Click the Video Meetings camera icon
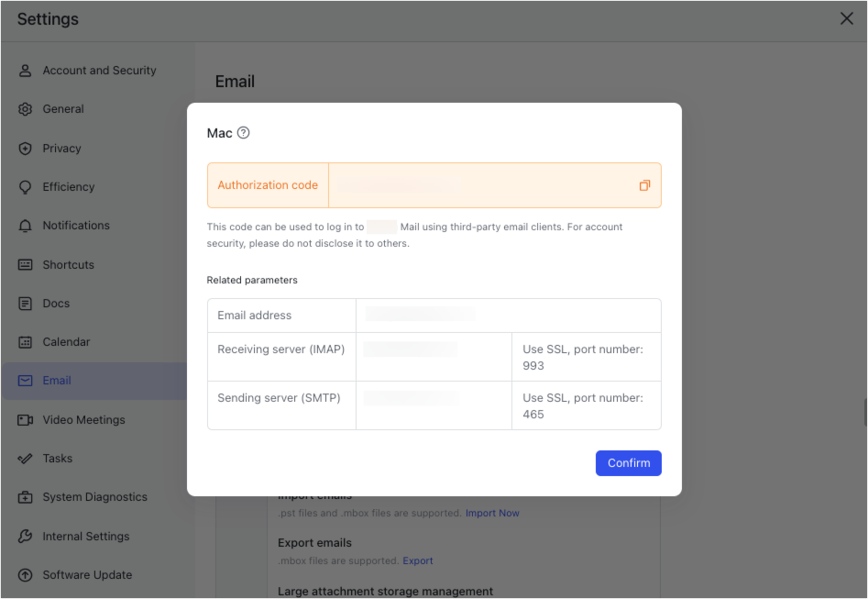The image size is (868, 599). tap(26, 419)
